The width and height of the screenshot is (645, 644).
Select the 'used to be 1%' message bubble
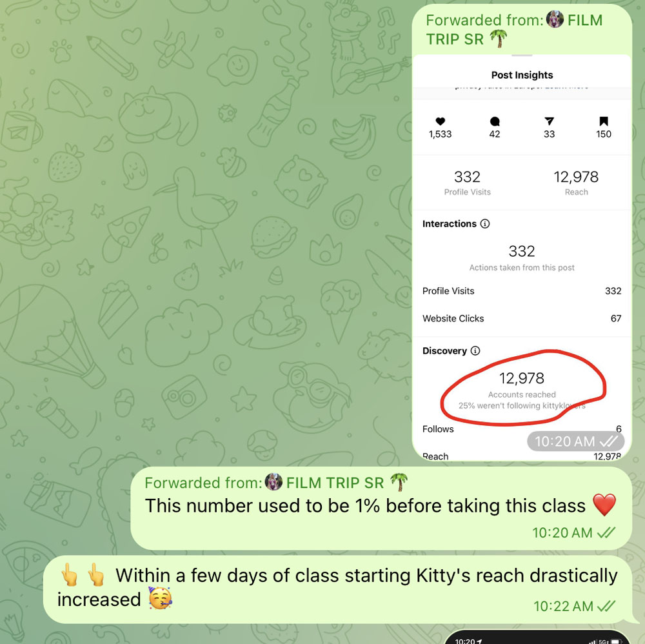[381, 508]
